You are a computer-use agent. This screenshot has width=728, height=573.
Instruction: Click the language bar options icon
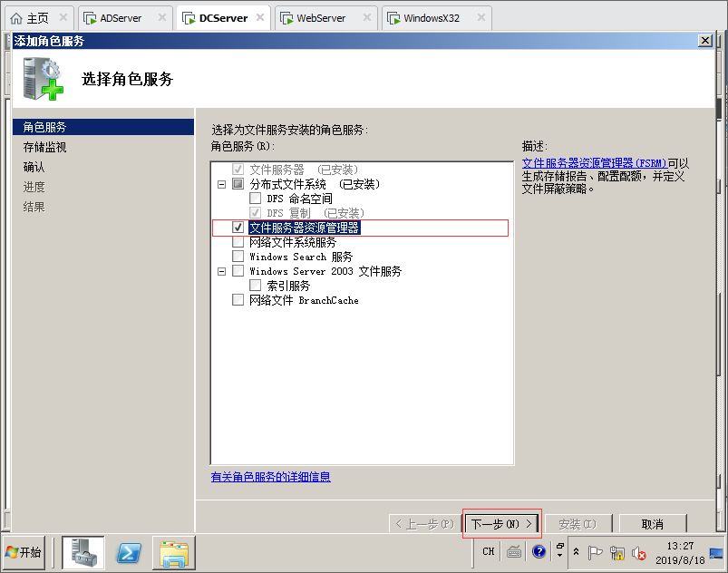[560, 550]
